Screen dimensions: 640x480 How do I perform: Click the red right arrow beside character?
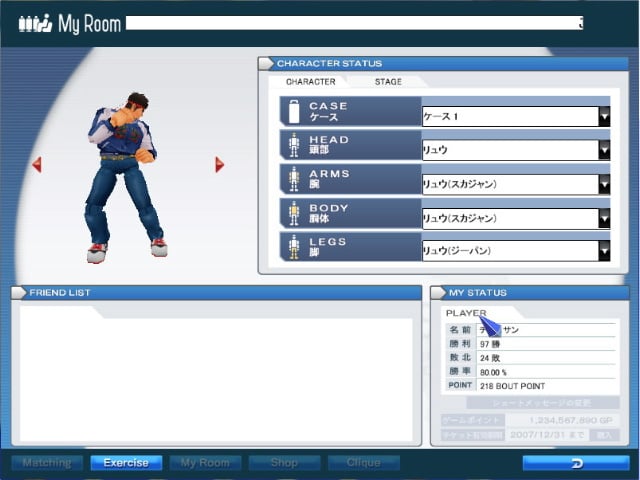[x=220, y=165]
